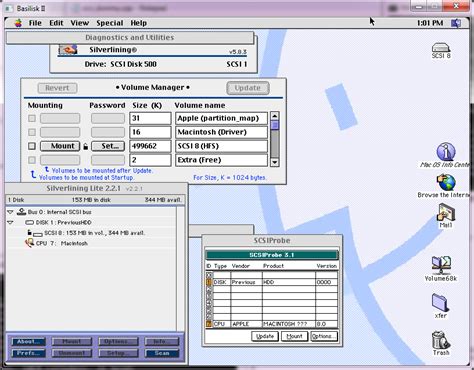Click the Mount button in SCSIProbe
Image resolution: width=474 pixels, height=370 pixels.
click(x=294, y=336)
